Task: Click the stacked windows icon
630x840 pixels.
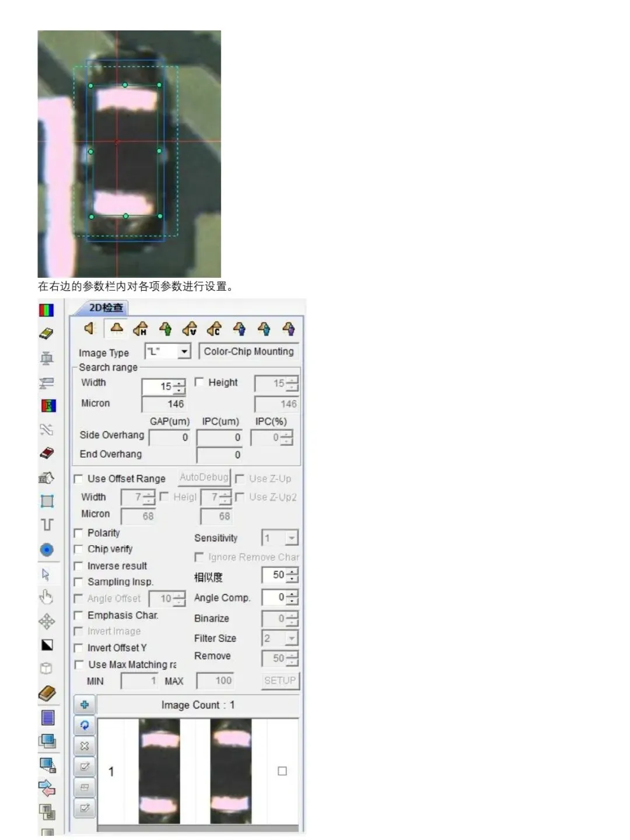Action: 47,741
